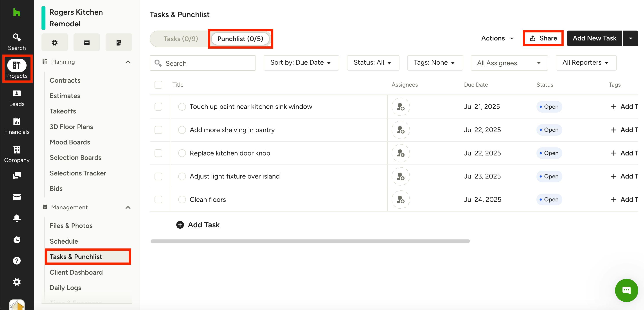
Task: Open the chat messages sidebar icon
Action: click(x=16, y=175)
